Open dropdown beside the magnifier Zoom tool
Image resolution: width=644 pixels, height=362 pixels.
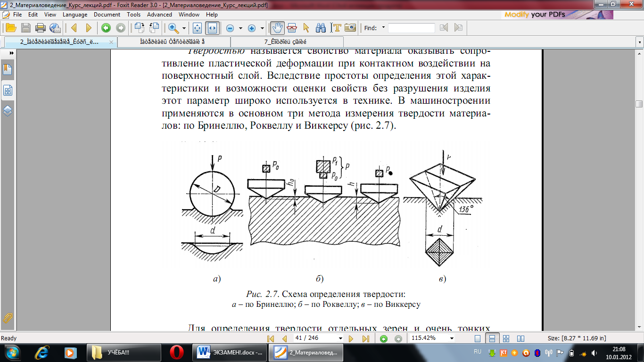coord(184,28)
